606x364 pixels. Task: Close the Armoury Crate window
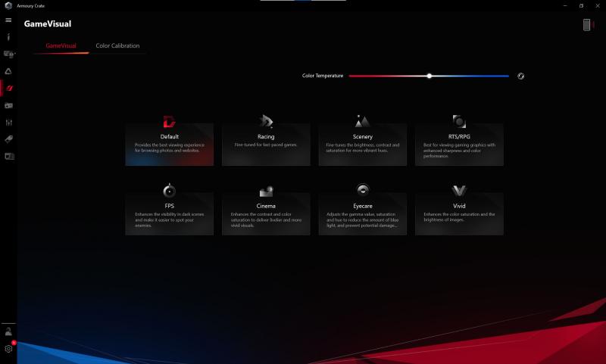click(x=598, y=6)
